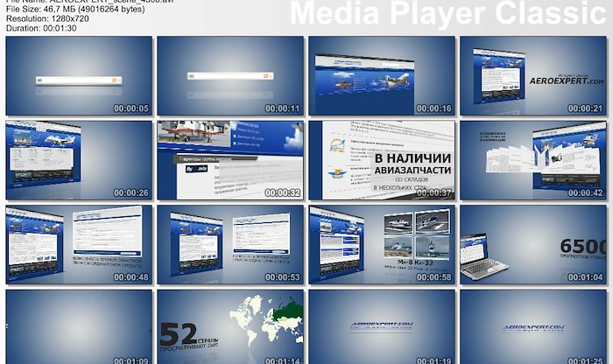The height and width of the screenshot is (364, 613).
Task: Open the Ми-8 Ка-32 helicopters frame at 00:00:58
Action: click(x=382, y=244)
